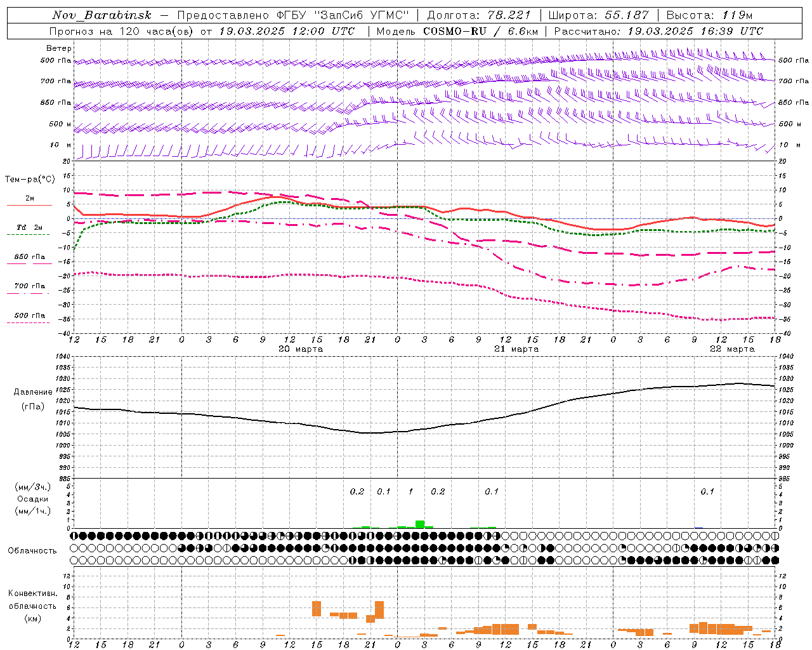812x650 pixels.
Task: Click the 700 гПа dash-dot temperature legend line
Action: (x=28, y=293)
